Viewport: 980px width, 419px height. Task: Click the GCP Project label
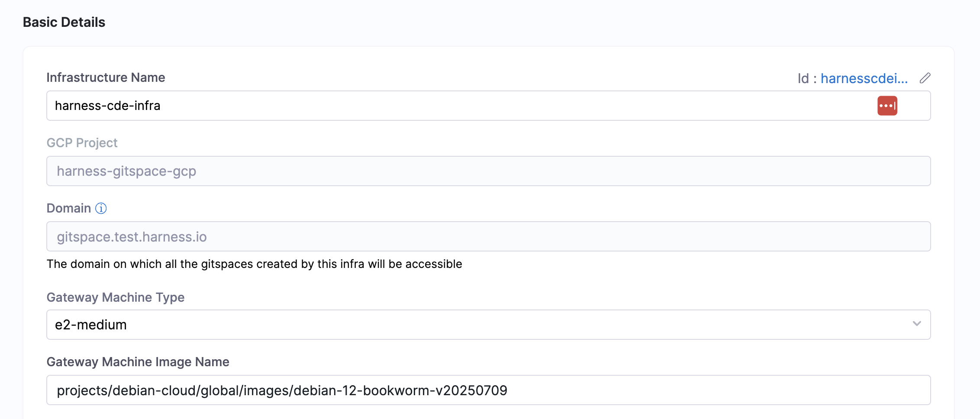click(x=82, y=143)
